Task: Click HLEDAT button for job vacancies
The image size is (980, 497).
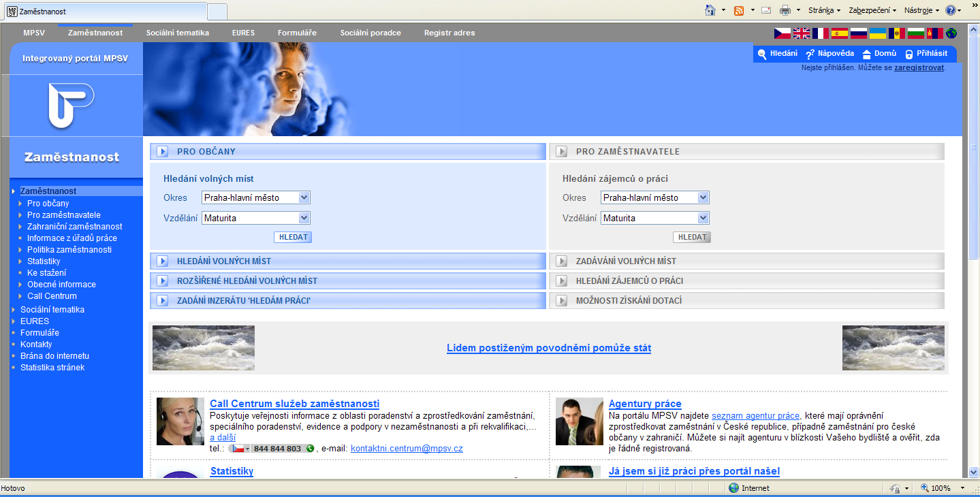Action: tap(293, 237)
